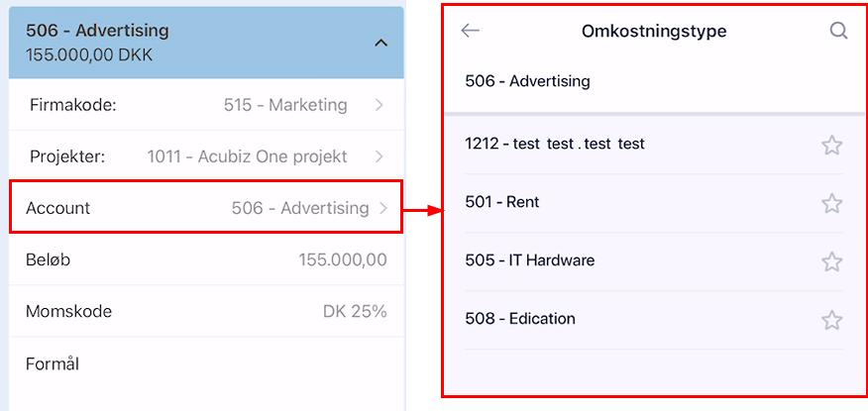Open the Account row
868x411 pixels.
pos(205,206)
